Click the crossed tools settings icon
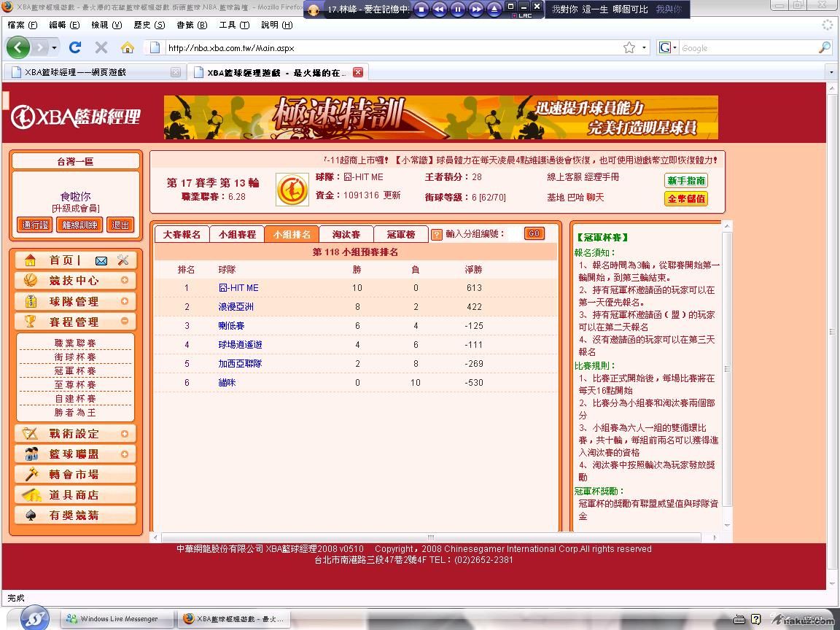Viewport: 840px width, 630px height. 122,260
